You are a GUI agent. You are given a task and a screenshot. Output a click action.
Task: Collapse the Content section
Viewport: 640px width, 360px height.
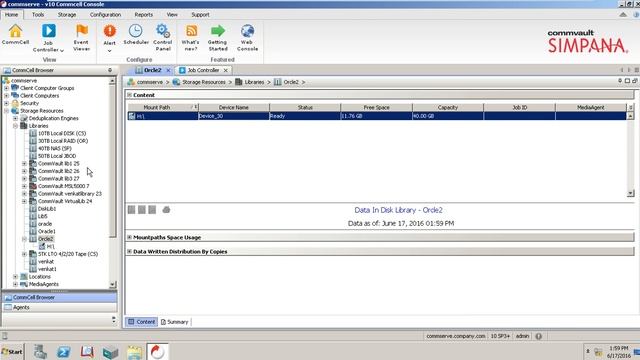129,95
